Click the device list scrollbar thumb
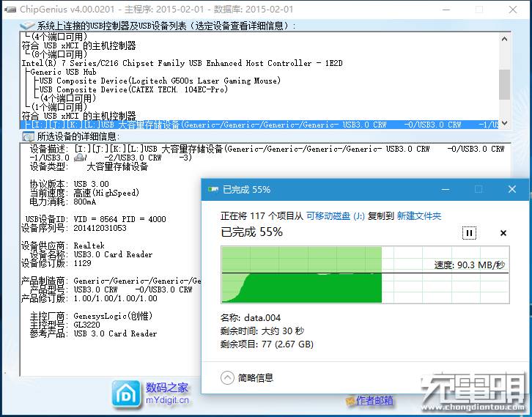This screenshot has width=532, height=417. coord(504,84)
